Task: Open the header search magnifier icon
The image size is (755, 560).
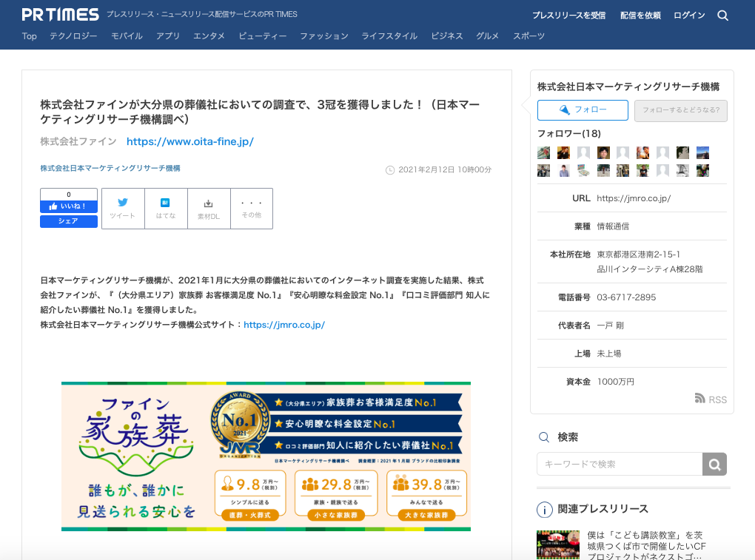Action: point(722,16)
